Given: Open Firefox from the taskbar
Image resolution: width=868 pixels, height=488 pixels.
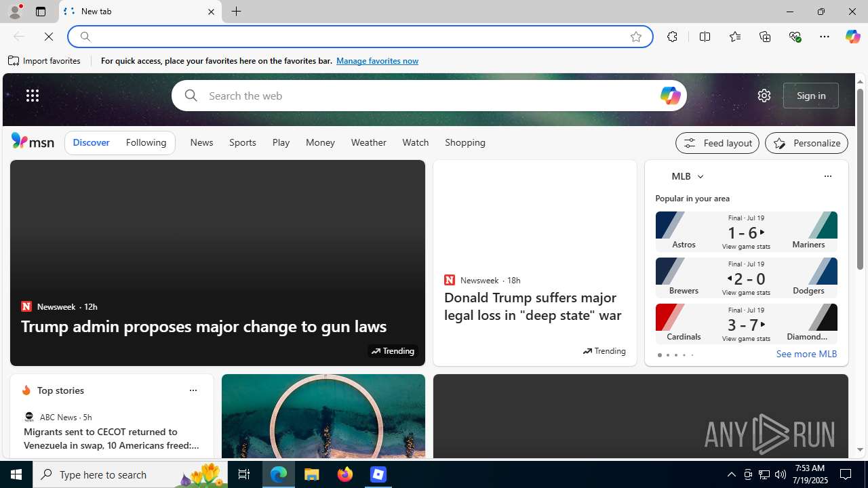Looking at the screenshot, I should click(x=344, y=474).
